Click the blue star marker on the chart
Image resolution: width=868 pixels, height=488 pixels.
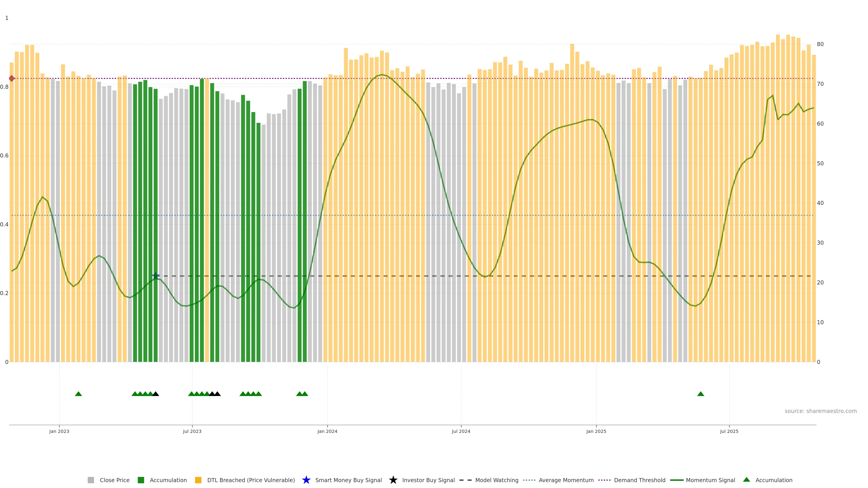pyautogui.click(x=156, y=275)
